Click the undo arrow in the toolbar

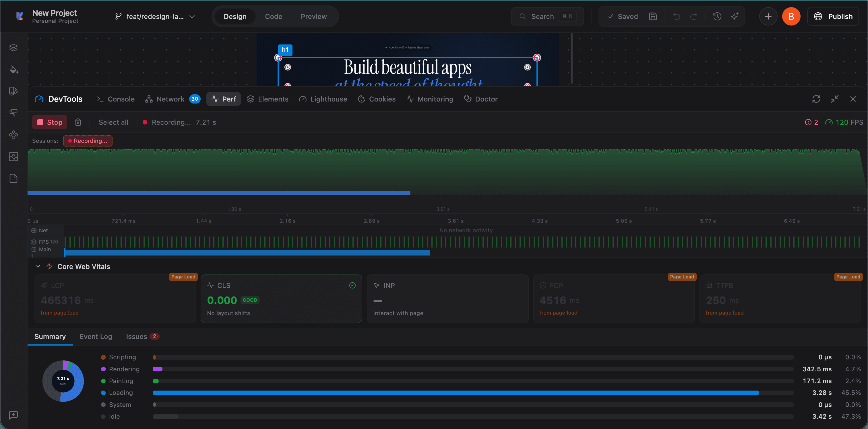[677, 16]
